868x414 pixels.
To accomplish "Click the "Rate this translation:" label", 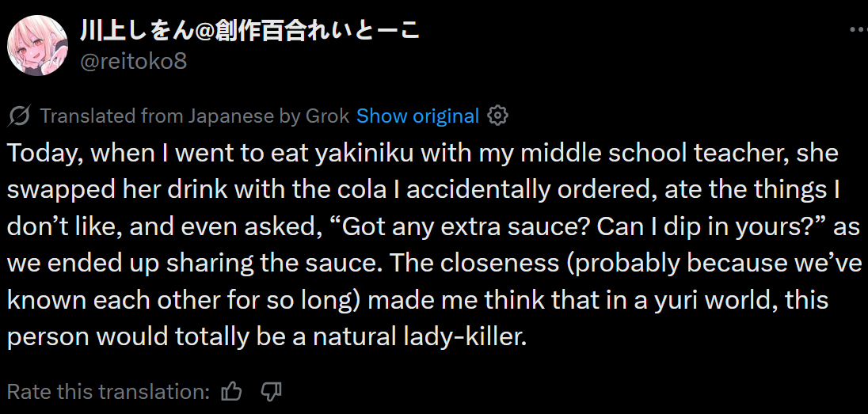I will point(108,391).
